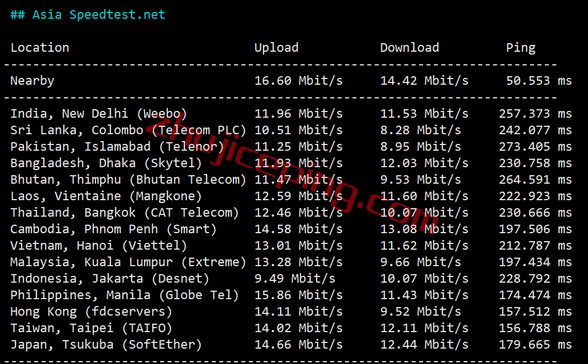Click the Malaysia, Kuala Lumpur (Extreme) entry
The width and height of the screenshot is (588, 364).
click(x=128, y=262)
